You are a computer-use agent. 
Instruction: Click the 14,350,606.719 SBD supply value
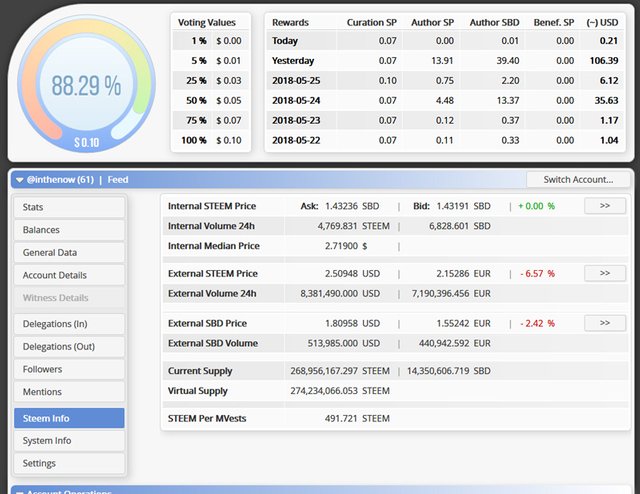point(449,371)
